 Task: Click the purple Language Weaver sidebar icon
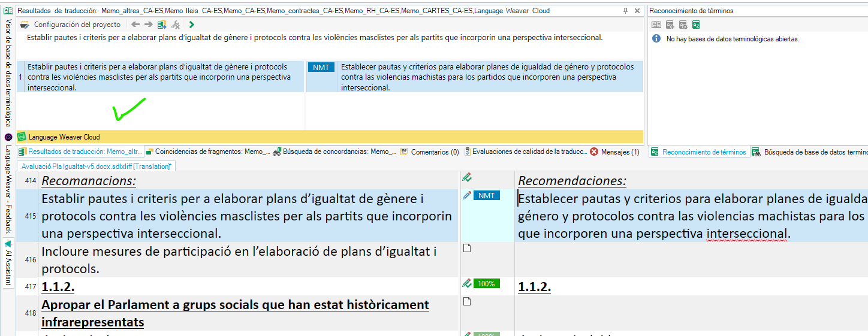tap(8, 137)
